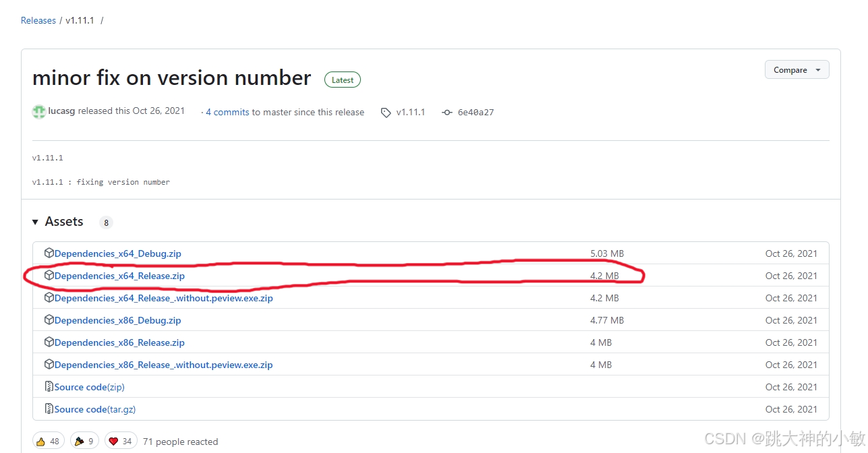868x453 pixels.
Task: Open the v1.11.1 tag link
Action: coord(411,112)
